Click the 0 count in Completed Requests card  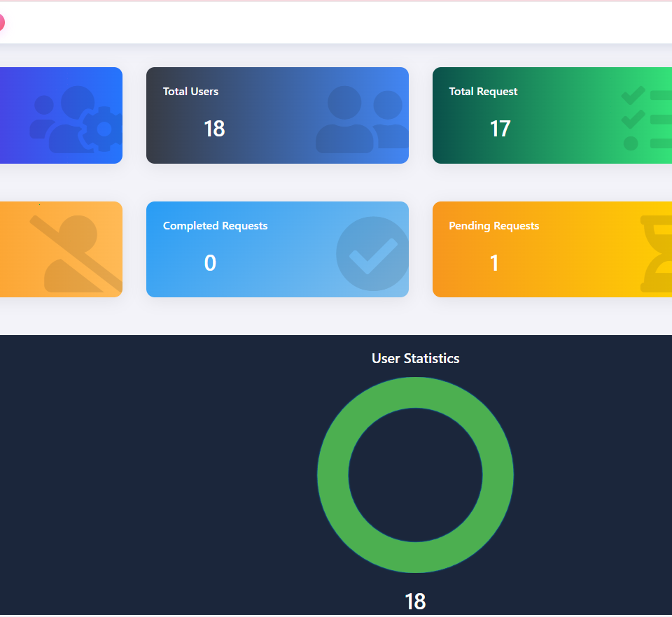(x=210, y=263)
